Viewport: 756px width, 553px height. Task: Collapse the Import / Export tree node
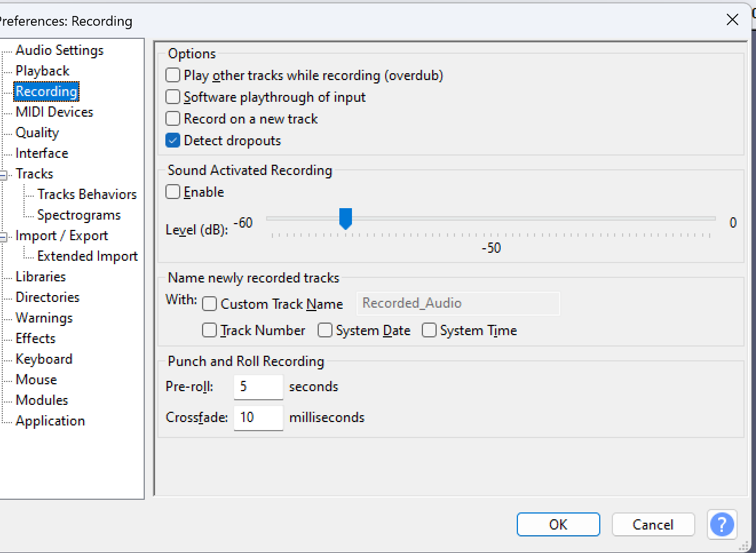click(3, 236)
